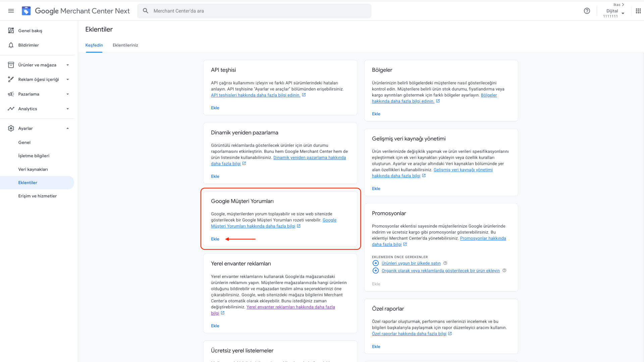The width and height of the screenshot is (644, 362).
Task: Open the Google apps grid icon
Action: click(638, 11)
